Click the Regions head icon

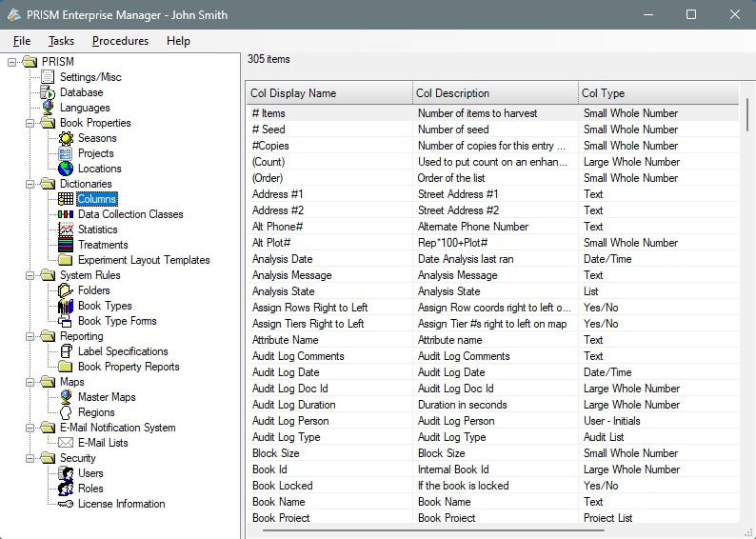click(66, 412)
